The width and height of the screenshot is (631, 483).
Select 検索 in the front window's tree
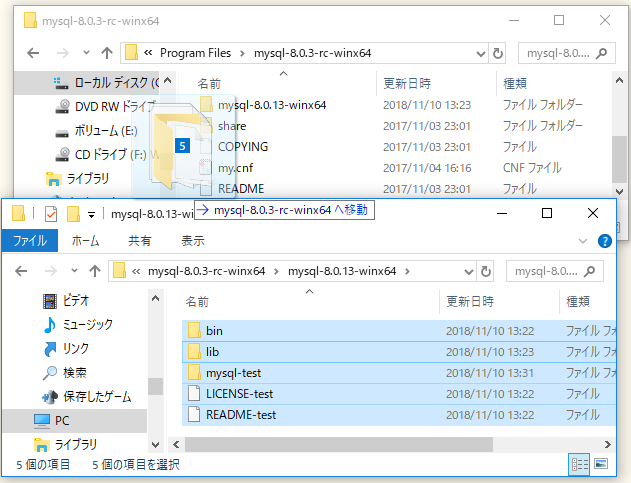click(65, 373)
